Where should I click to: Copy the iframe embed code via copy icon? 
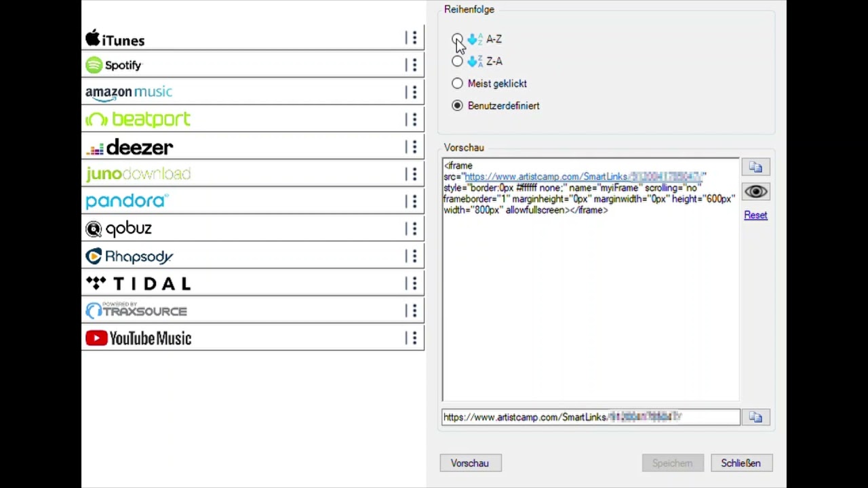coord(755,167)
